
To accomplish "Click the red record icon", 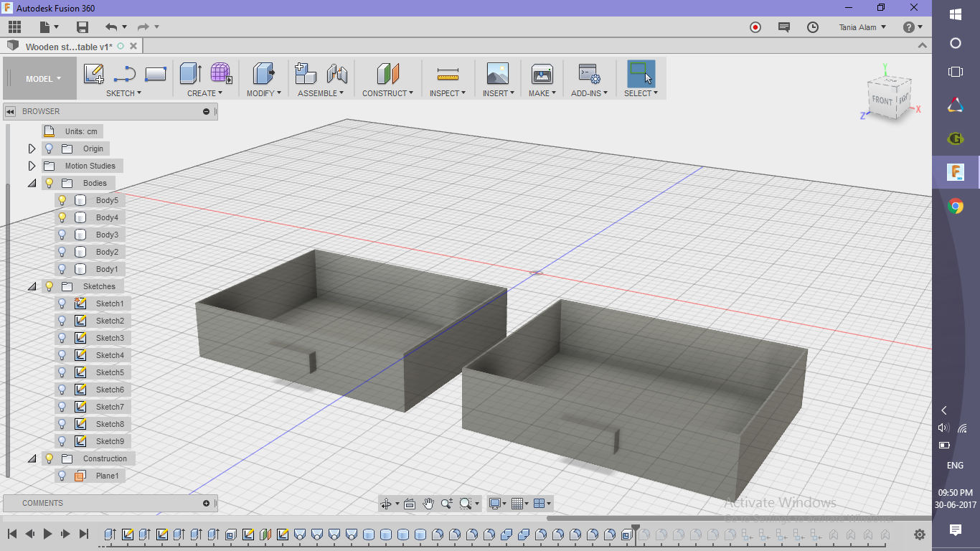I will (755, 27).
